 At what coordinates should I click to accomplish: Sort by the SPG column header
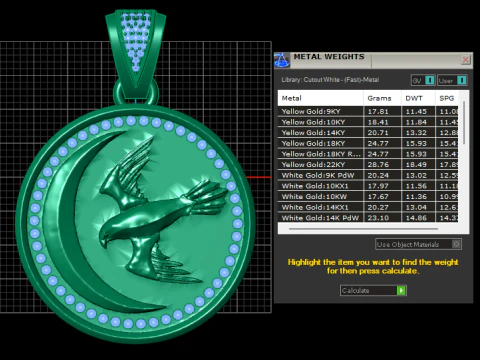click(447, 98)
